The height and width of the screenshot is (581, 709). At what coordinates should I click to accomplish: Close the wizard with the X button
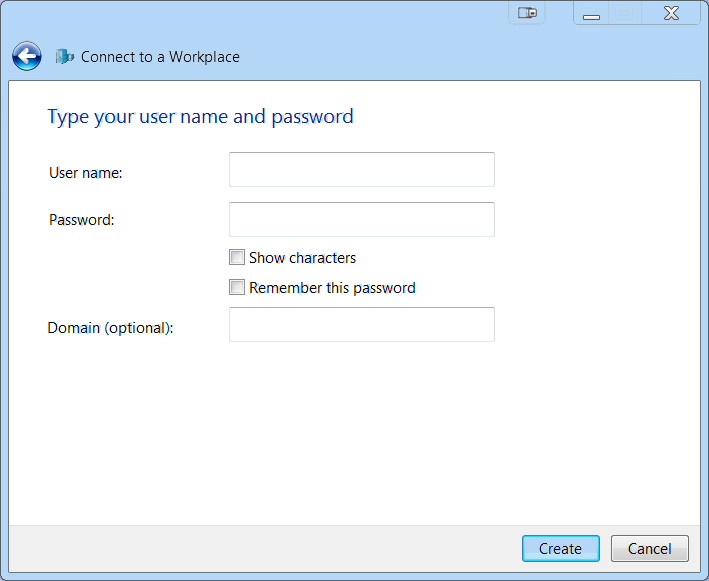(x=671, y=14)
